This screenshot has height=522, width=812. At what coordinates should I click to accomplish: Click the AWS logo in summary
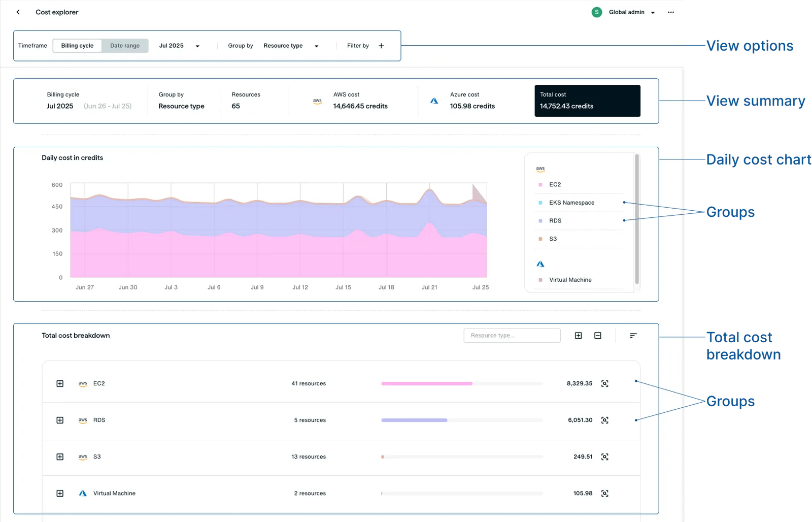[317, 101]
